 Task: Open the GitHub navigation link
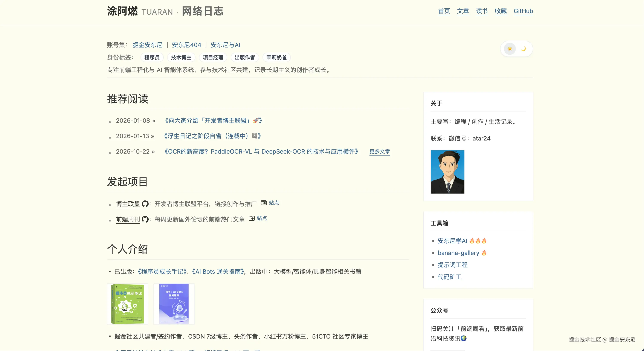pyautogui.click(x=523, y=11)
